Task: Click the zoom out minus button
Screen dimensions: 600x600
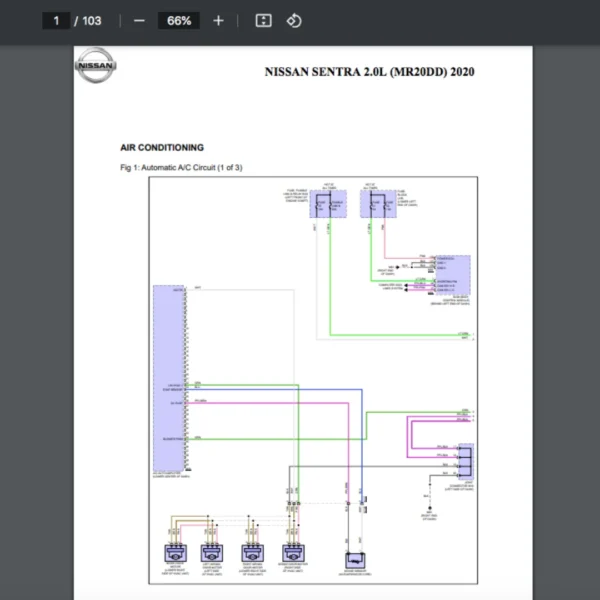Action: (x=139, y=21)
